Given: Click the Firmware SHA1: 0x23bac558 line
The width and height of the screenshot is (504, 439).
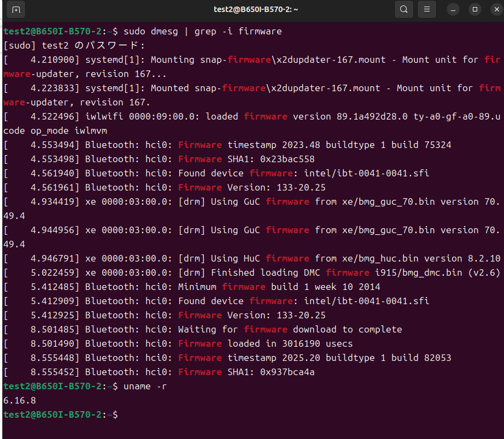Looking at the screenshot, I should 159,159.
